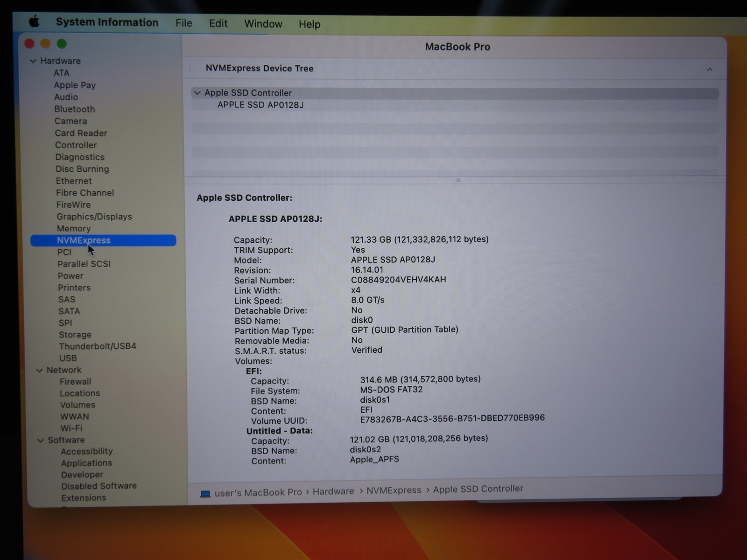Select Parallel SCSI in the sidebar
Screen dimensions: 747x560
click(84, 264)
